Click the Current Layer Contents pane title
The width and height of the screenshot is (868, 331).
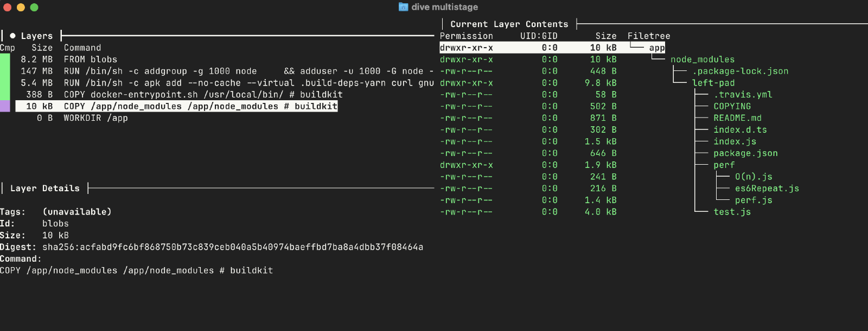pyautogui.click(x=509, y=24)
